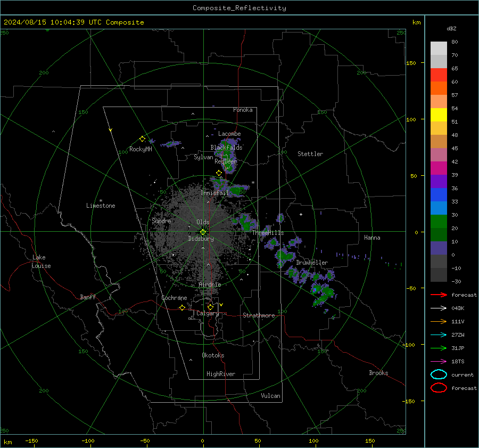Image resolution: width=479 pixels, height=448 pixels.
Task: Click the storm cell southeast of Drumheller
Action: [323, 294]
